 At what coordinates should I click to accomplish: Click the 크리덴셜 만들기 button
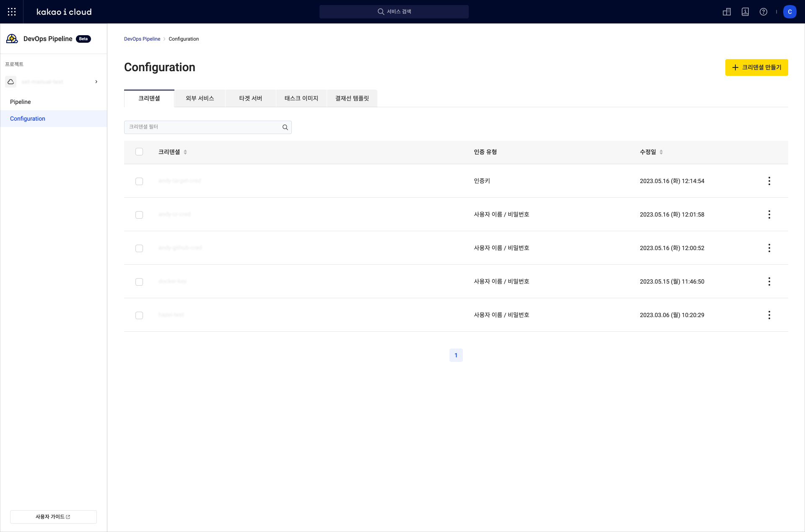[757, 67]
